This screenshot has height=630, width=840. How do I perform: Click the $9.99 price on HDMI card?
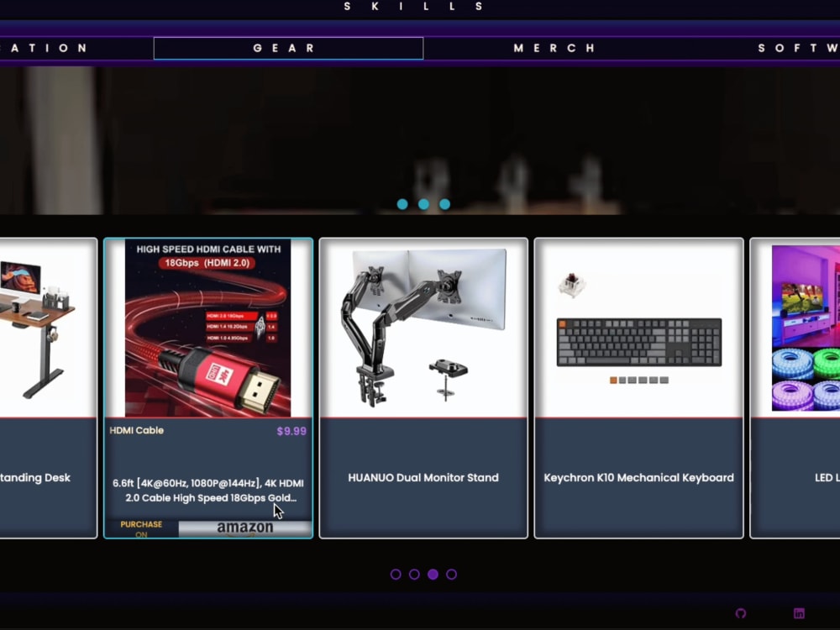pos(291,431)
